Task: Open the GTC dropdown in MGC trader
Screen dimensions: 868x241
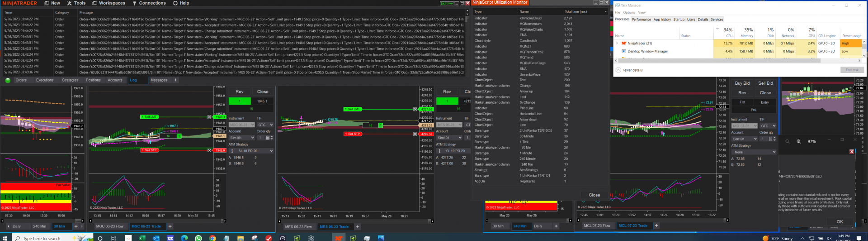Action: (x=265, y=125)
